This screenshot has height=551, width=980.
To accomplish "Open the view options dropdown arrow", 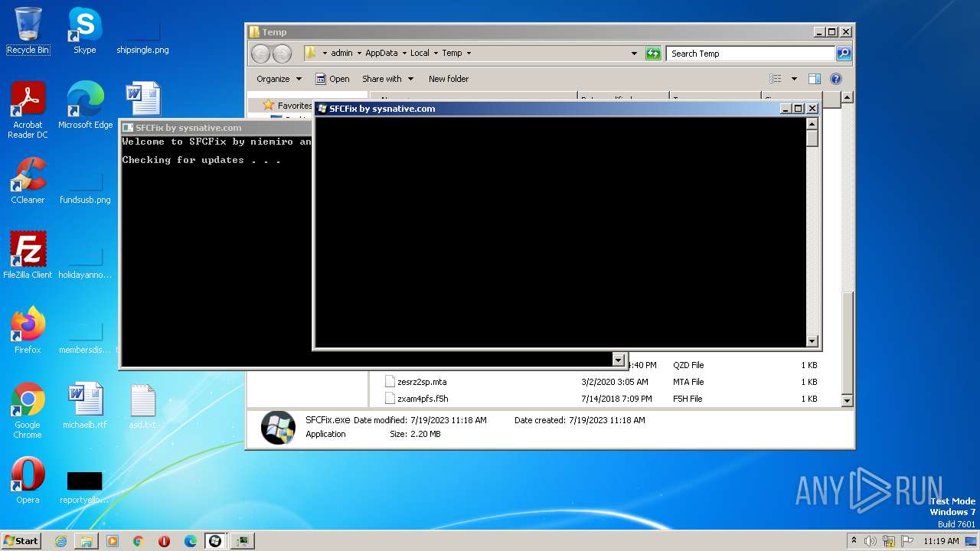I will pyautogui.click(x=794, y=79).
